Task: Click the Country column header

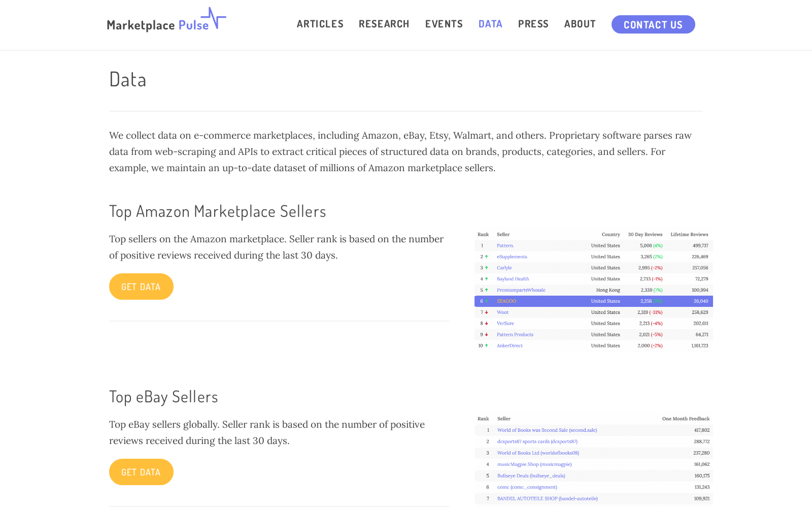Action: 611,235
